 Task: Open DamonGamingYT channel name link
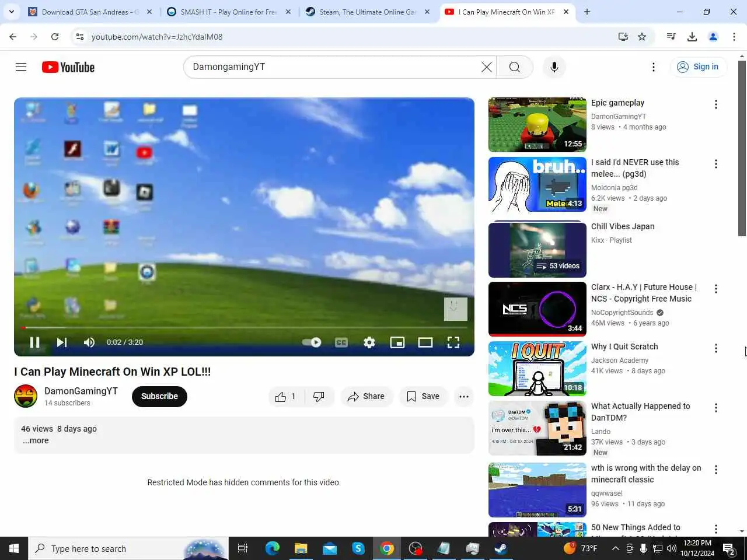[81, 391]
